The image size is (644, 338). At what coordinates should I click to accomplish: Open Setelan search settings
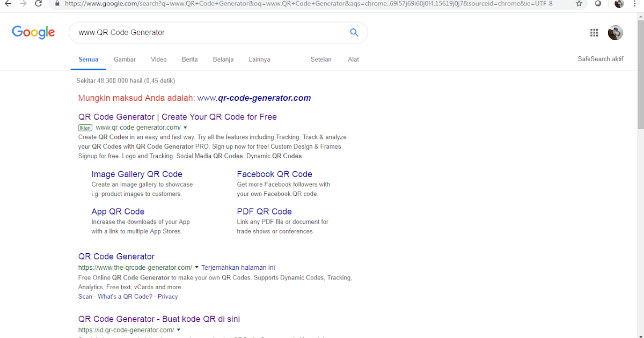321,60
